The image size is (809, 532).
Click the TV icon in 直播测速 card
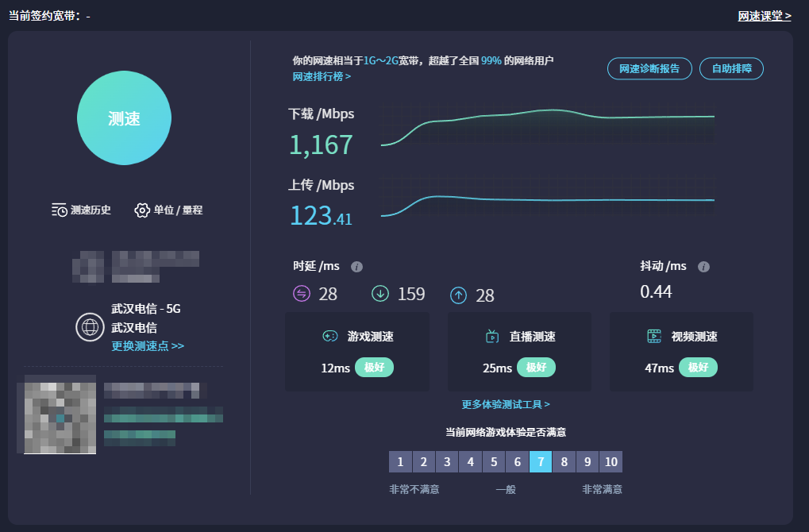(x=492, y=337)
